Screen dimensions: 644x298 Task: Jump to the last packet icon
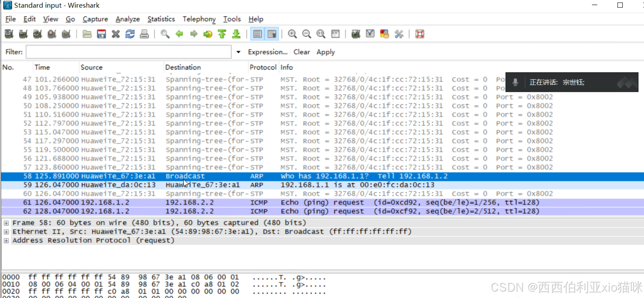click(x=236, y=34)
